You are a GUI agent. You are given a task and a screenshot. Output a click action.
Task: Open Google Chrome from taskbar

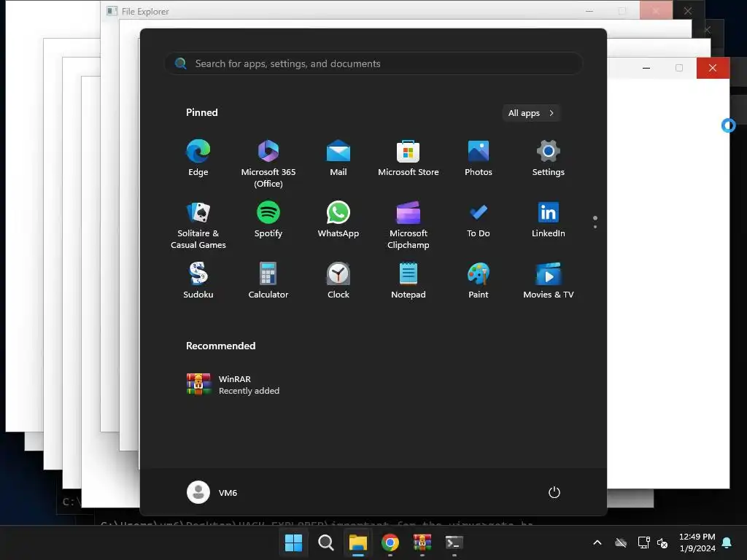tap(390, 542)
